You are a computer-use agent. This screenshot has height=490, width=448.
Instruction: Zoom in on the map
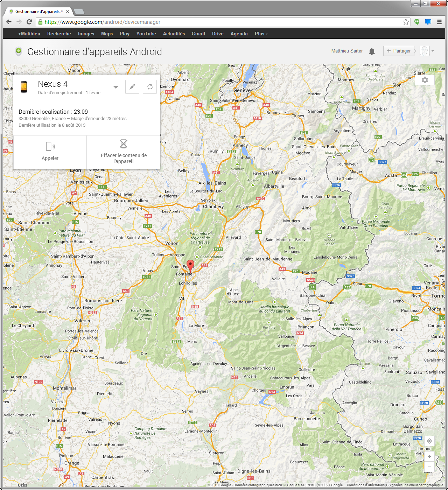429,456
